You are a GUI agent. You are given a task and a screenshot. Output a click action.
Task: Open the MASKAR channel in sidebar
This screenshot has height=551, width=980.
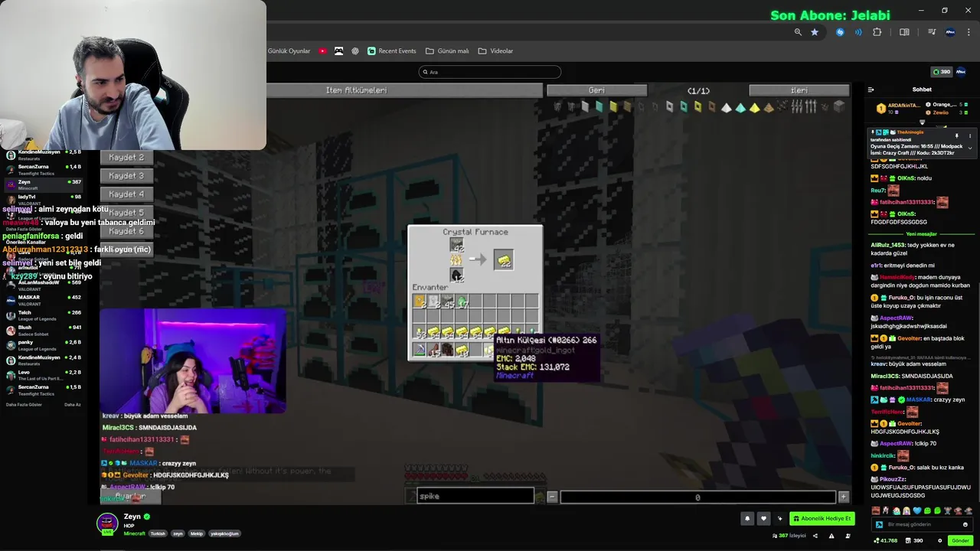(43, 300)
